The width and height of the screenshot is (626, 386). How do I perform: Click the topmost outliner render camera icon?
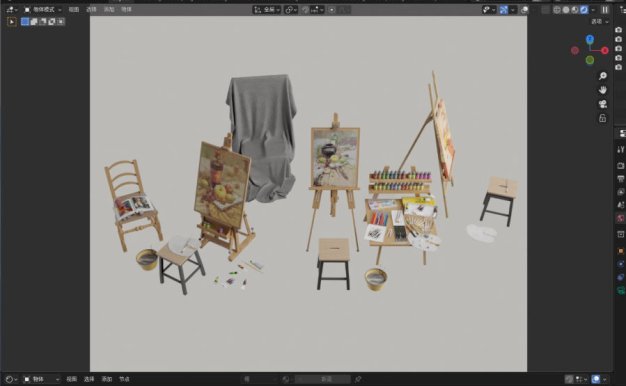(618, 30)
